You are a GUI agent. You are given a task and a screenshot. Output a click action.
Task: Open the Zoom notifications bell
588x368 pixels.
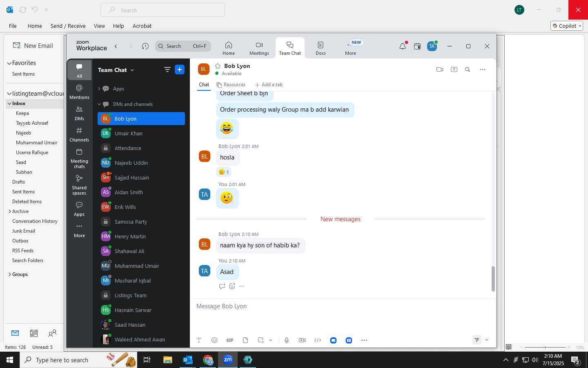pyautogui.click(x=403, y=46)
